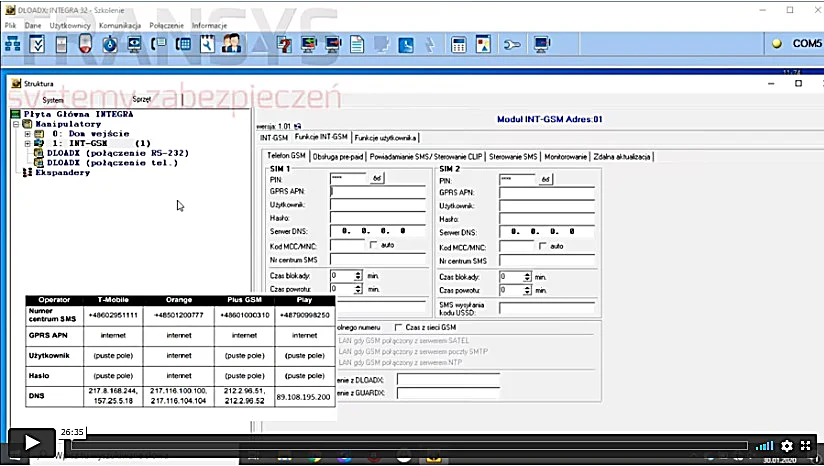
Task: Click the SIM 1 Nr centrum SMS field
Action: [378, 259]
